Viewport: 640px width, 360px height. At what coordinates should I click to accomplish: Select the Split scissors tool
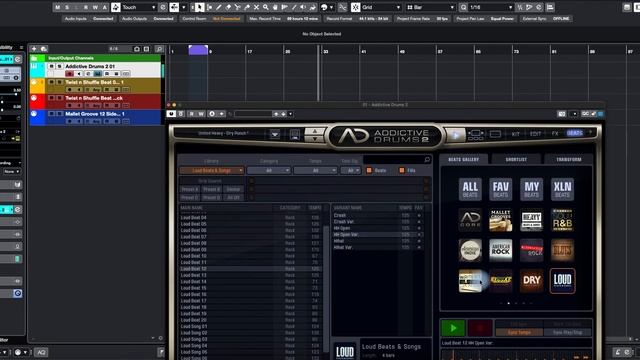(x=238, y=7)
